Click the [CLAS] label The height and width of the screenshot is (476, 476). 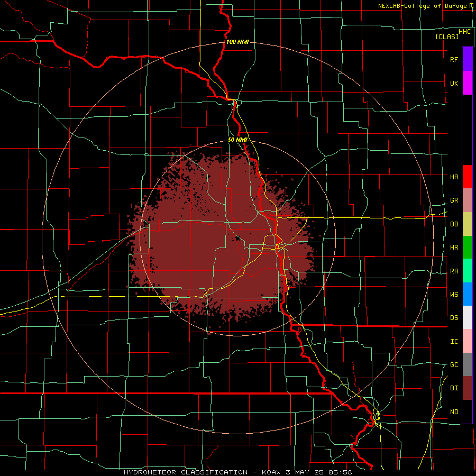(x=447, y=37)
